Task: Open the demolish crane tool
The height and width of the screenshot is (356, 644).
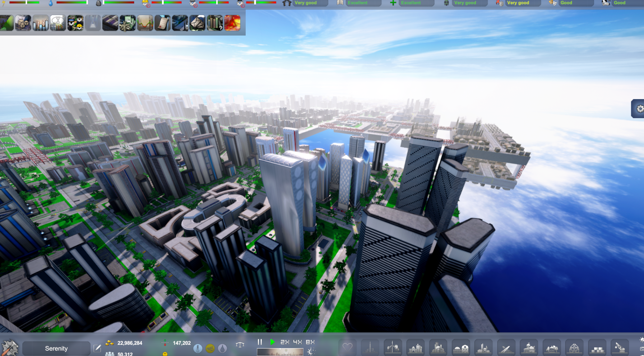Action: pyautogui.click(x=620, y=348)
